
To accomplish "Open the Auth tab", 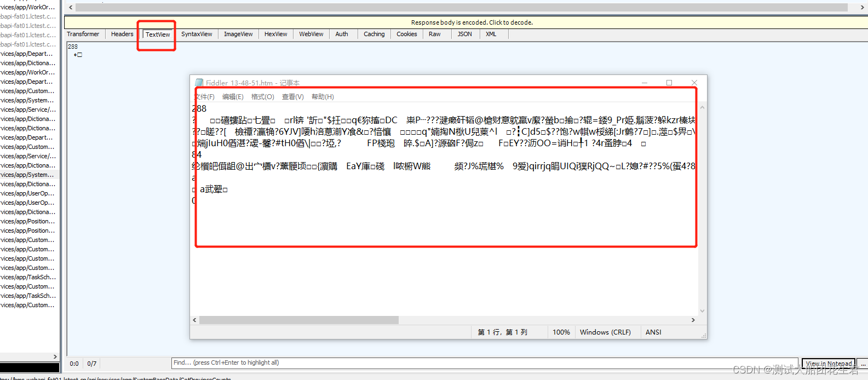I will click(342, 34).
